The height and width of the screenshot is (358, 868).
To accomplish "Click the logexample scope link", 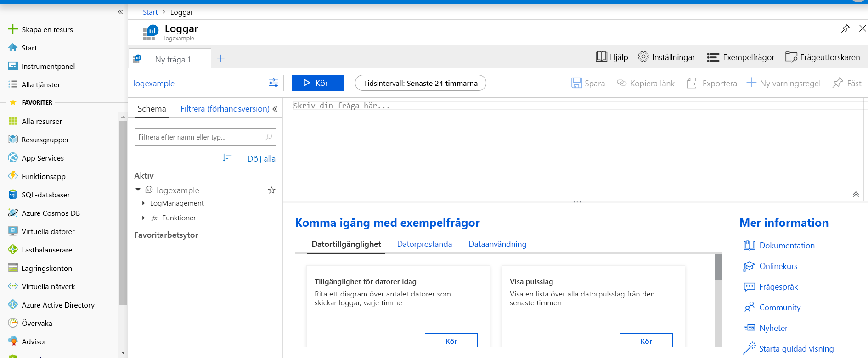I will 154,84.
